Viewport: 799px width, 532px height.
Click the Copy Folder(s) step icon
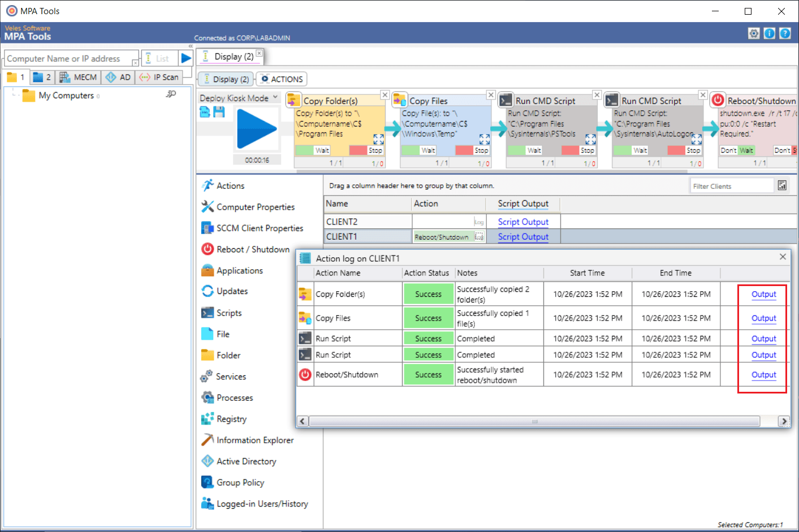pyautogui.click(x=293, y=100)
